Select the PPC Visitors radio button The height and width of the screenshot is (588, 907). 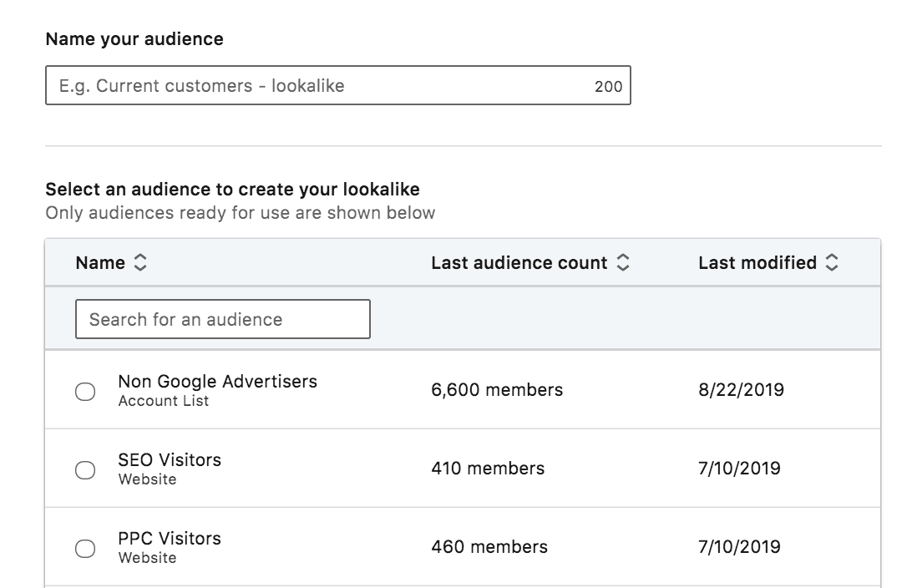85,549
